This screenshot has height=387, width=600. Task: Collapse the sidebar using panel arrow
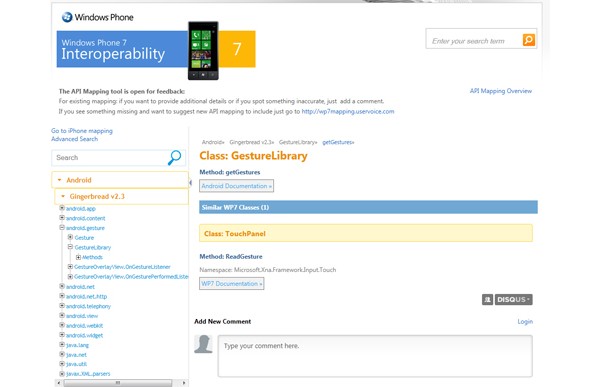point(190,183)
